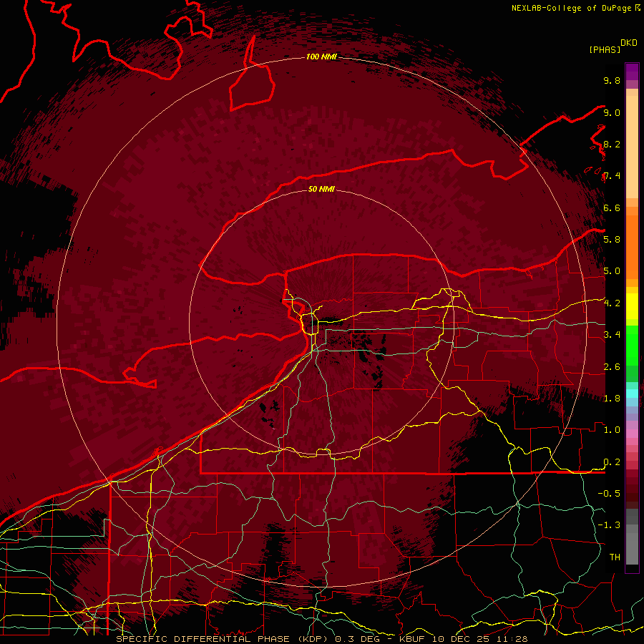Viewport: 644px width, 644px height.
Task: Click the 7.4 value on the color scale
Action: coord(612,176)
